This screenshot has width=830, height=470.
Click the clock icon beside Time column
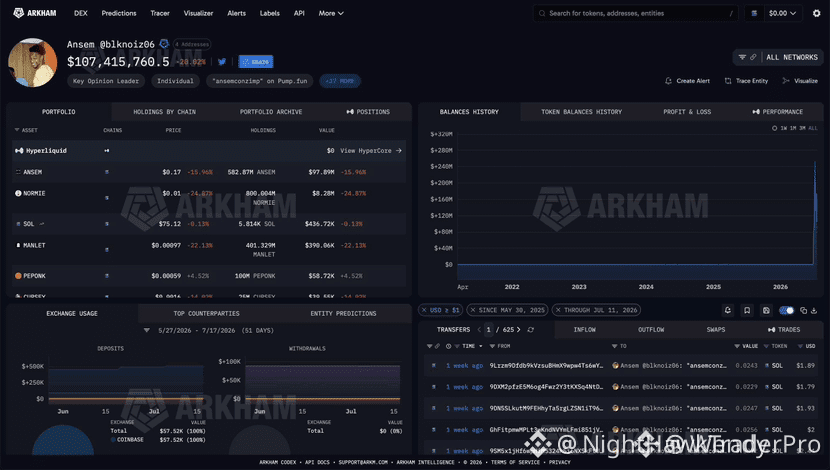tap(449, 346)
